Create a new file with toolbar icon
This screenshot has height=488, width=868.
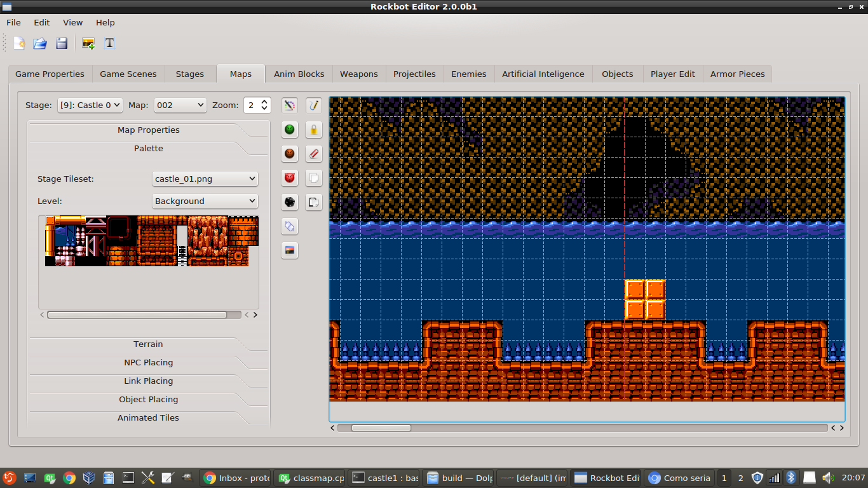click(20, 43)
